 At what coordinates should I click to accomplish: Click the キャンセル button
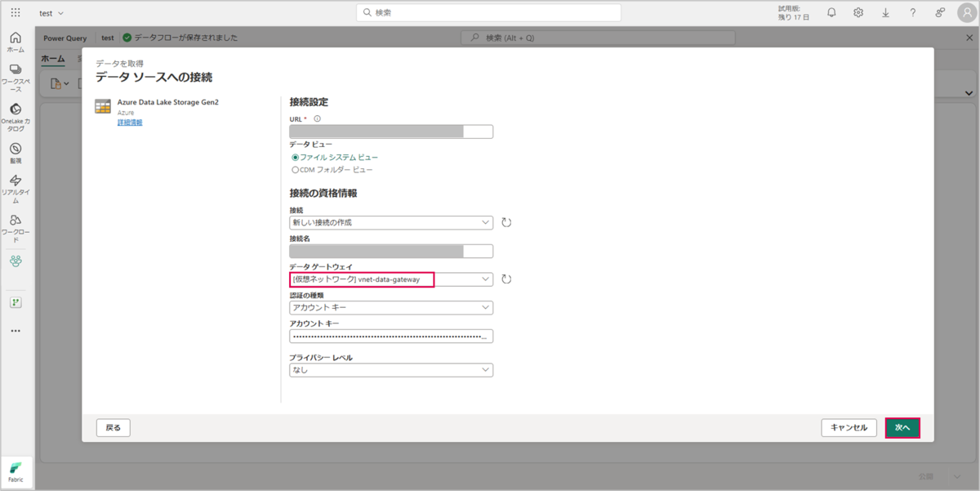(849, 427)
